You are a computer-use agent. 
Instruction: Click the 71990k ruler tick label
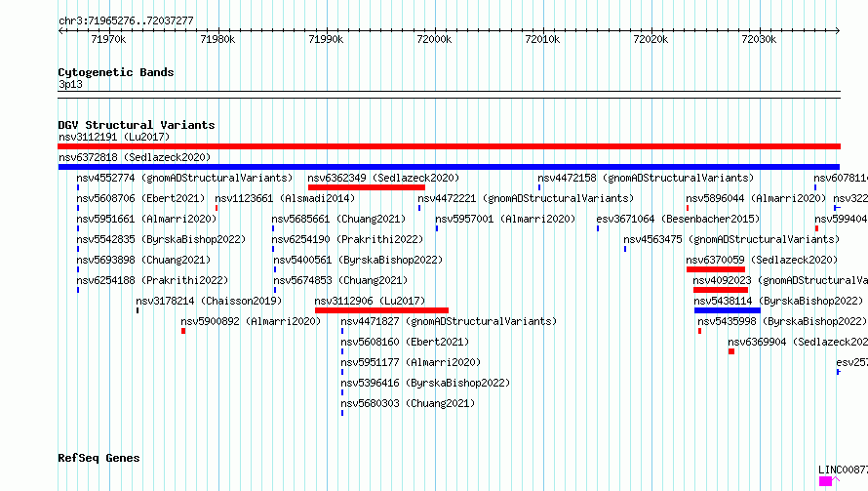point(326,39)
